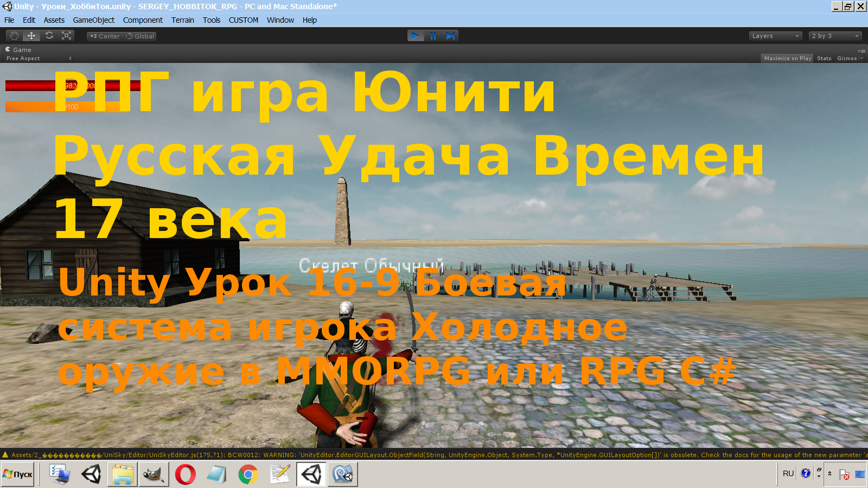Open the Action Center flag icon
Viewport: 868px width, 488px height.
click(844, 474)
